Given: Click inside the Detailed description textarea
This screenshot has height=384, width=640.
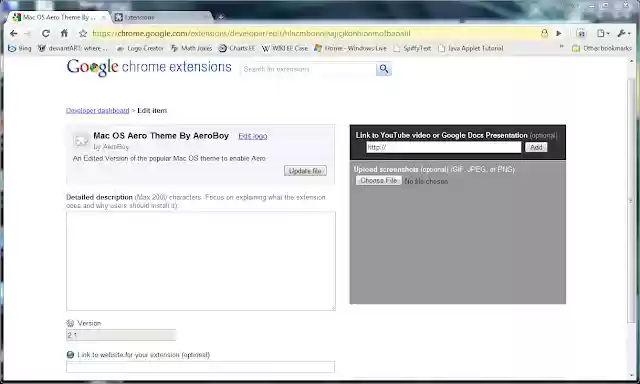Looking at the screenshot, I should pos(201,261).
